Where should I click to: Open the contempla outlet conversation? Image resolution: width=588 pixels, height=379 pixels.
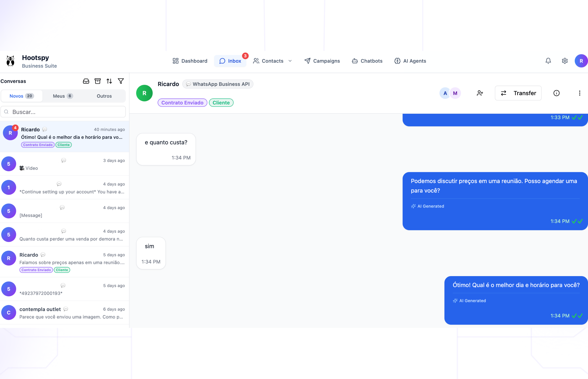pos(64,313)
